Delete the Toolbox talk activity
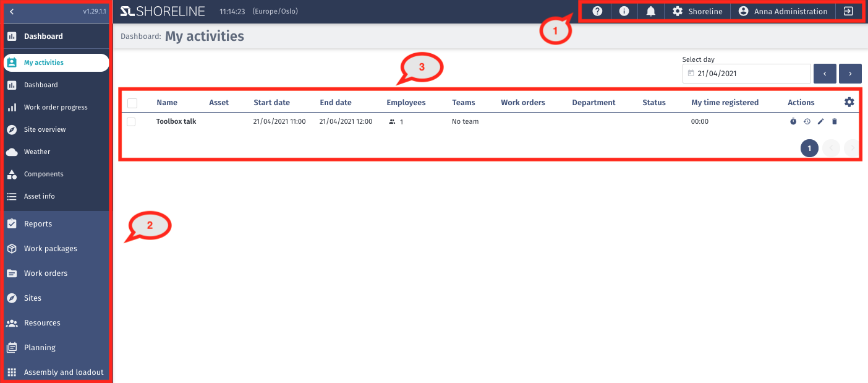This screenshot has height=383, width=868. point(834,122)
